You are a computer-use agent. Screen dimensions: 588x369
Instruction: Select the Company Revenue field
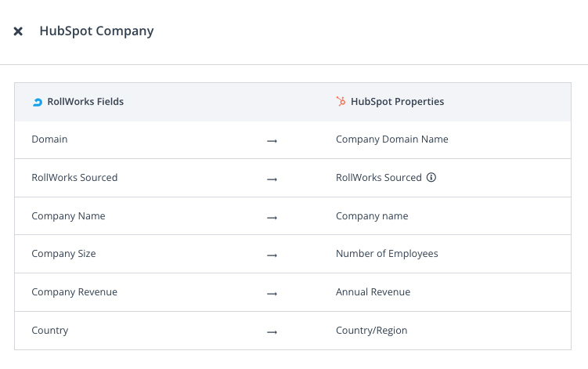pyautogui.click(x=74, y=292)
